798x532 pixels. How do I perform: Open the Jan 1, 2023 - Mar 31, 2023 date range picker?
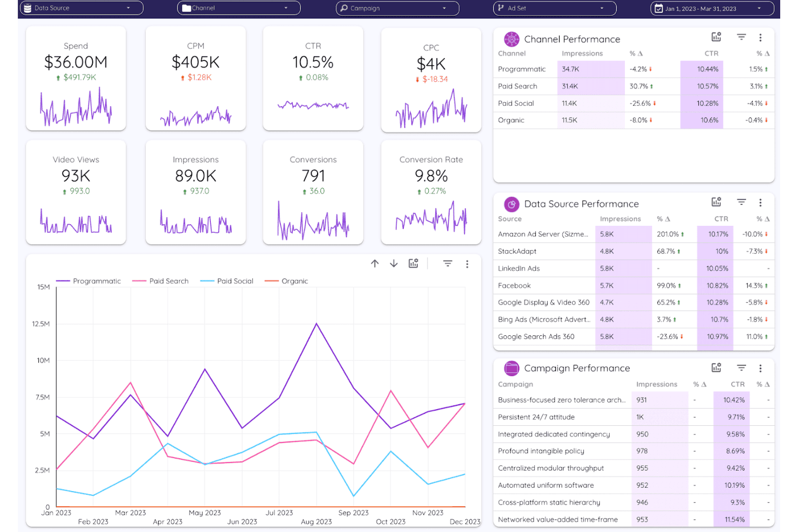click(x=712, y=8)
